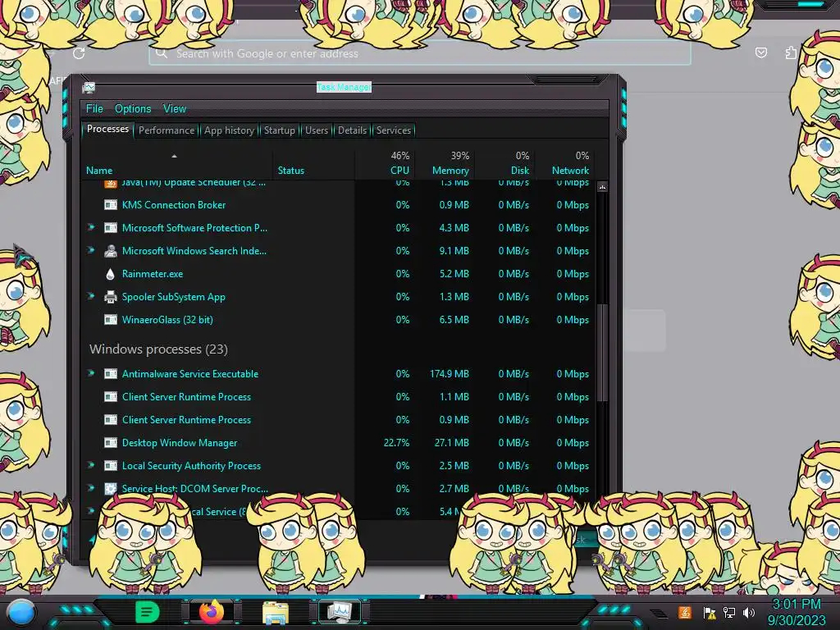Expand the Microsoft Software Protection process

91,227
